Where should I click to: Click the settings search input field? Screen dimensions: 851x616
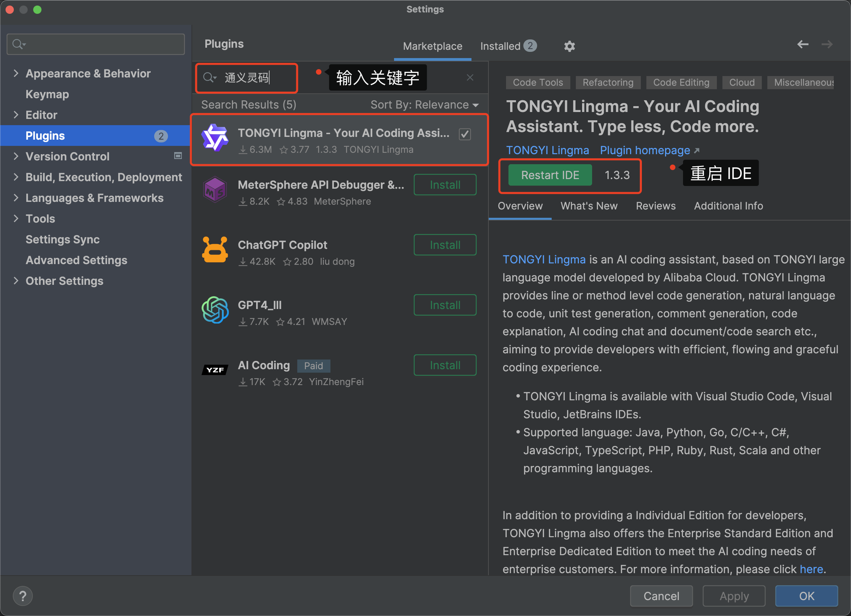(x=96, y=44)
